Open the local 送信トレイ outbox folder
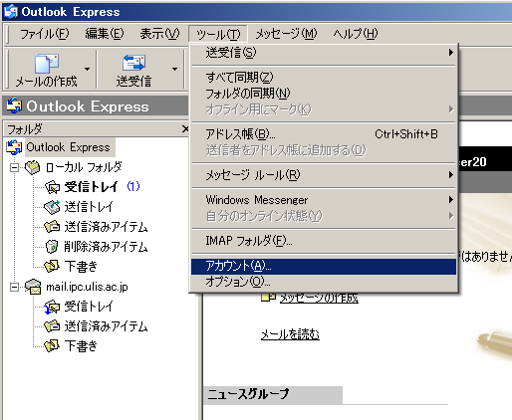This screenshot has height=420, width=512. pos(80,207)
